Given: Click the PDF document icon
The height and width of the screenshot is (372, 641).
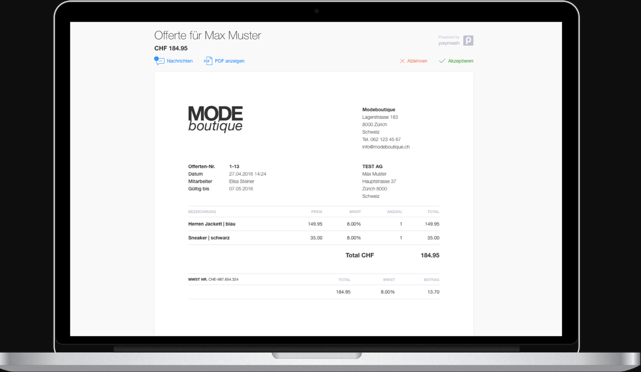Looking at the screenshot, I should (x=208, y=61).
